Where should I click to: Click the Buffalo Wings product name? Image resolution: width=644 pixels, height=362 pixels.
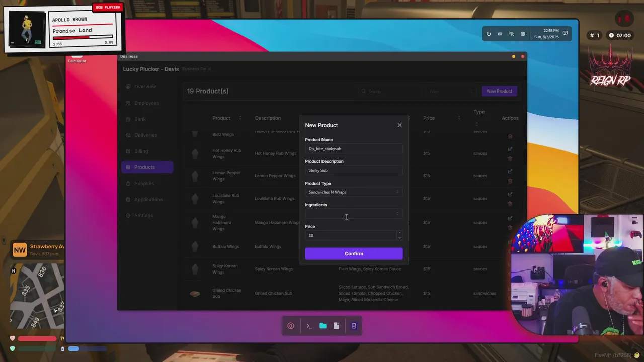tap(225, 247)
